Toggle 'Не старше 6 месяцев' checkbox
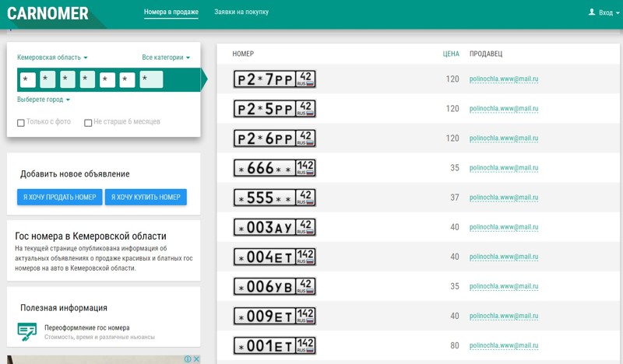 (88, 122)
